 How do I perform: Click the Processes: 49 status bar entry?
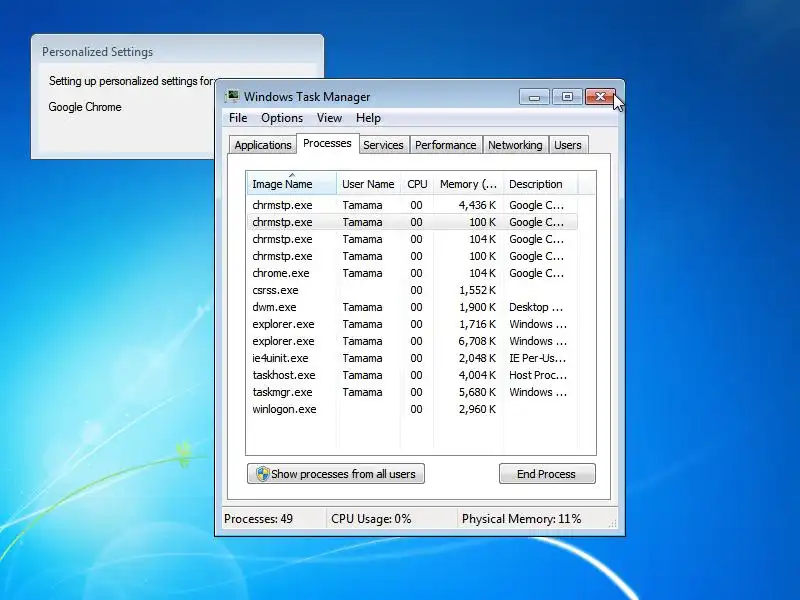(x=259, y=519)
